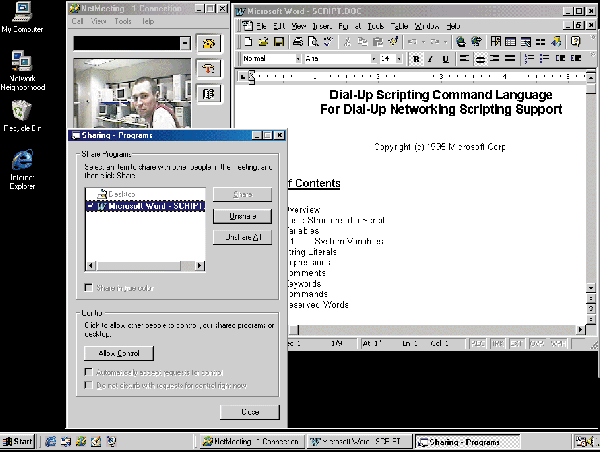Image resolution: width=600 pixels, height=452 pixels.
Task: Click the Place Call button in NetMeeting
Action: click(209, 43)
